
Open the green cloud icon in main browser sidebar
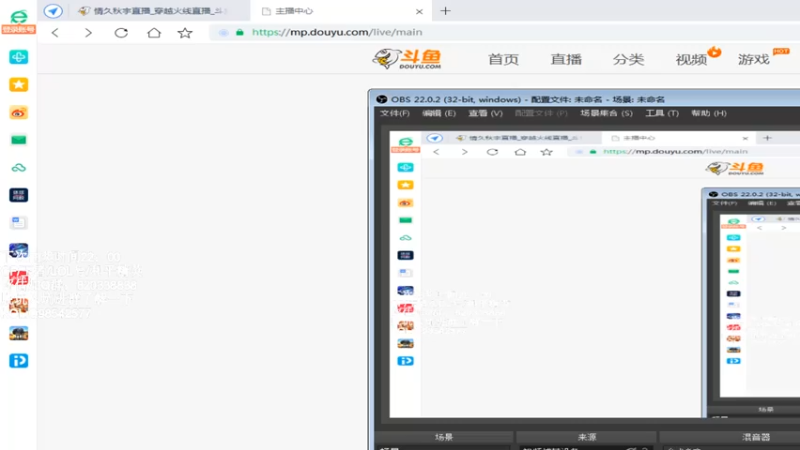tap(18, 167)
